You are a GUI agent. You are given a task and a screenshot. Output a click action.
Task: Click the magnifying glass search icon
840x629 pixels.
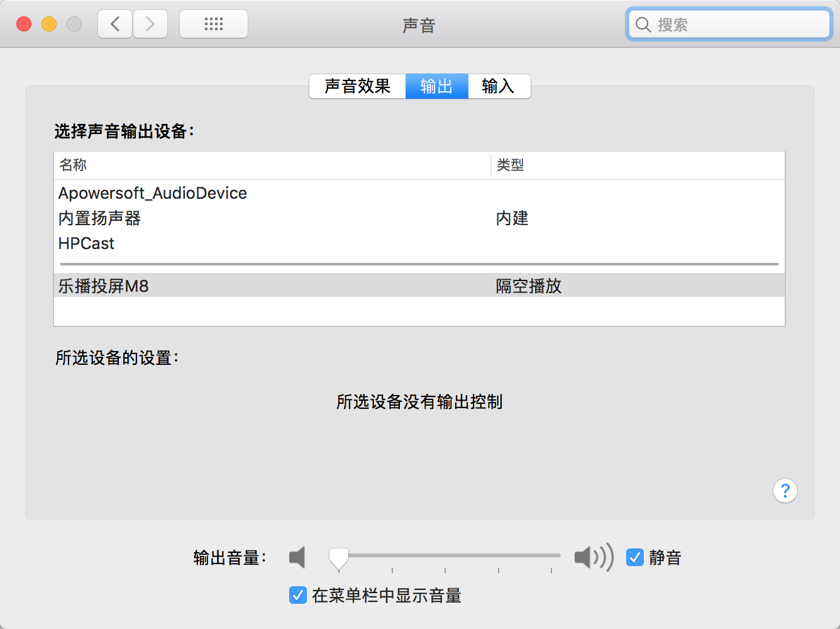643,25
